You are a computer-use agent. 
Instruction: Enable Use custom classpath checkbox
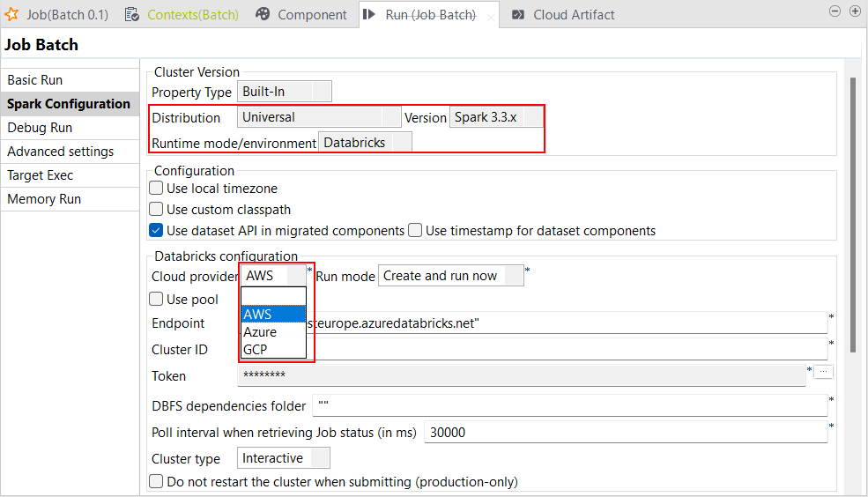[156, 210]
